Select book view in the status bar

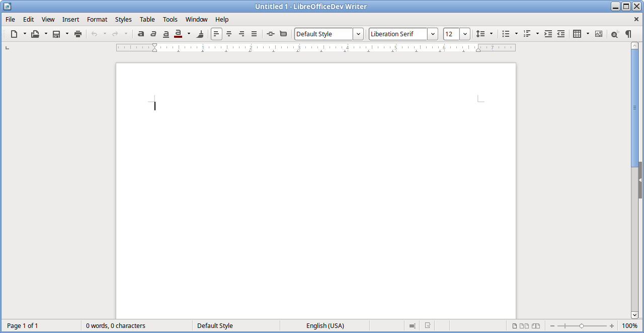pos(536,326)
